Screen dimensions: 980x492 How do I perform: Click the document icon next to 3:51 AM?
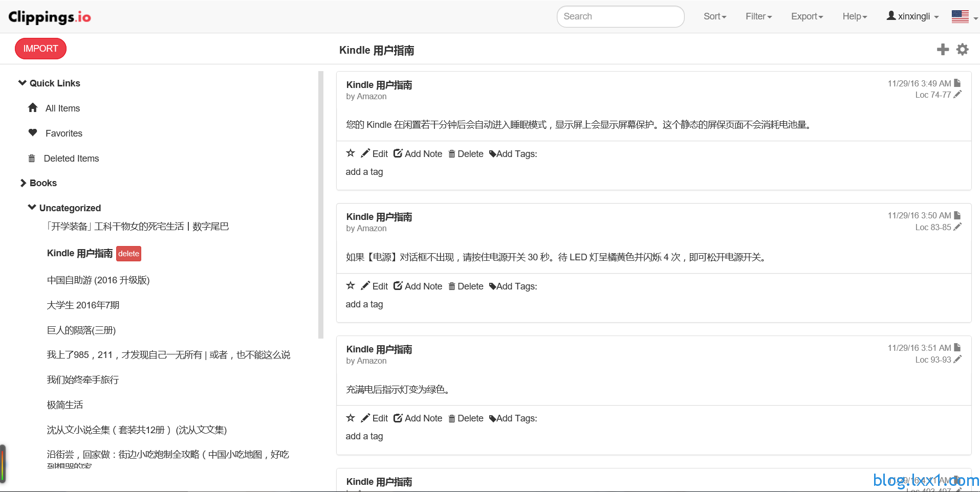(x=957, y=348)
